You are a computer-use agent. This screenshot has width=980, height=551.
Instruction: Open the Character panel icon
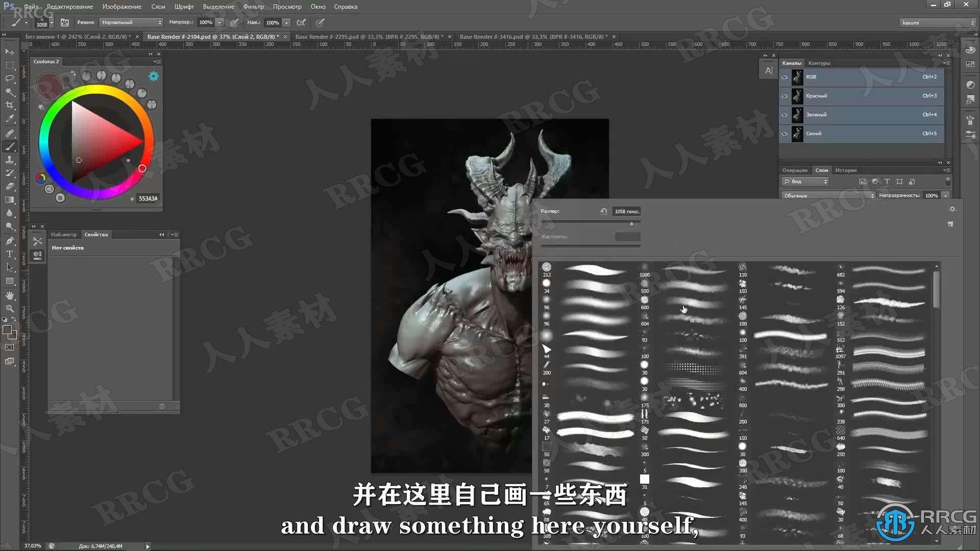(768, 70)
